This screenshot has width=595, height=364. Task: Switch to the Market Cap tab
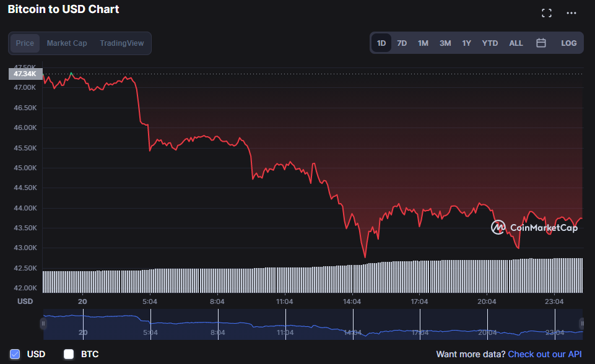[67, 43]
